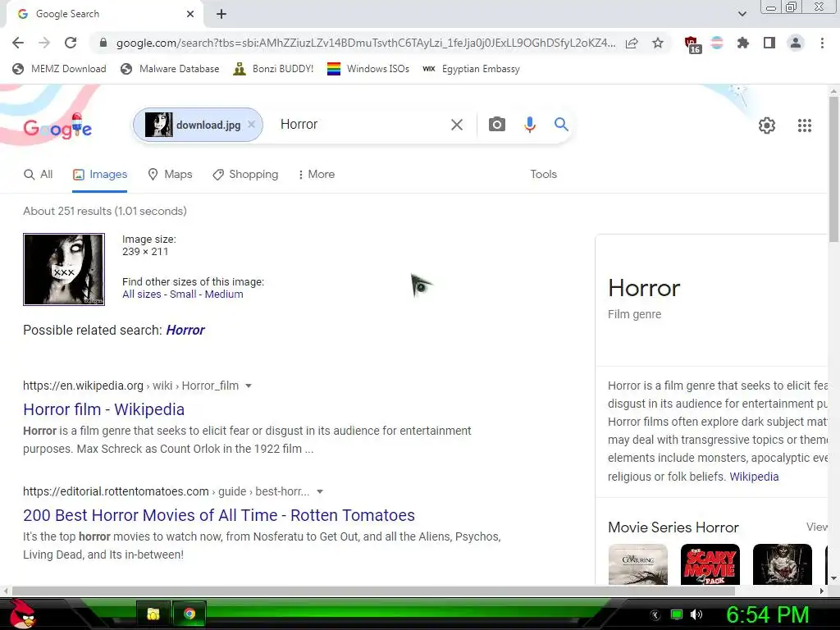Open the share page icon in address bar
This screenshot has width=840, height=630.
tap(632, 43)
